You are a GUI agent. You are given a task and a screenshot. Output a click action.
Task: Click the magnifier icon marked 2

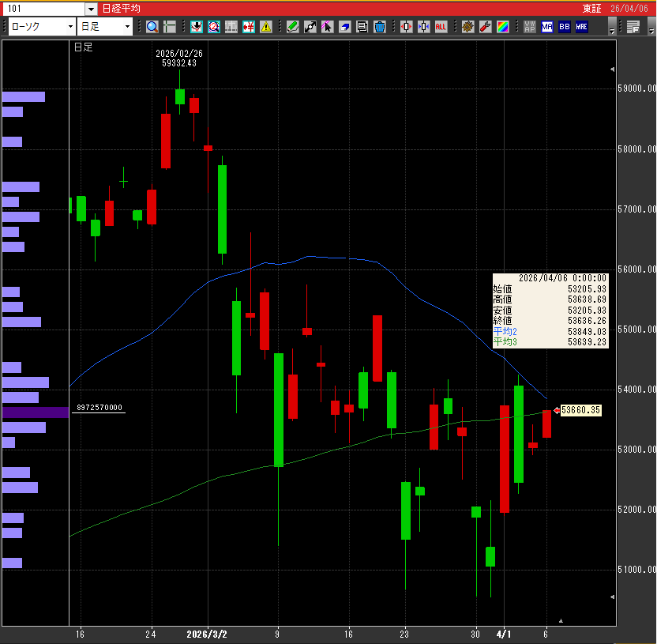tap(214, 27)
